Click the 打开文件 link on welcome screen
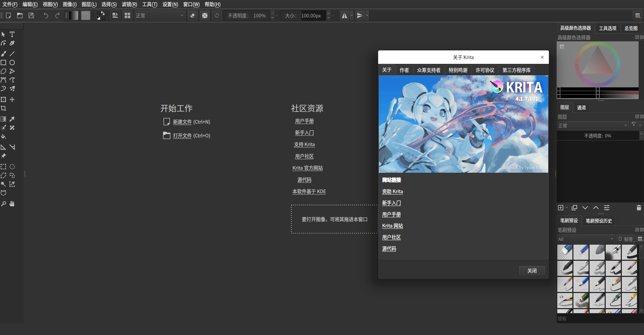The height and width of the screenshot is (335, 644). [x=183, y=136]
